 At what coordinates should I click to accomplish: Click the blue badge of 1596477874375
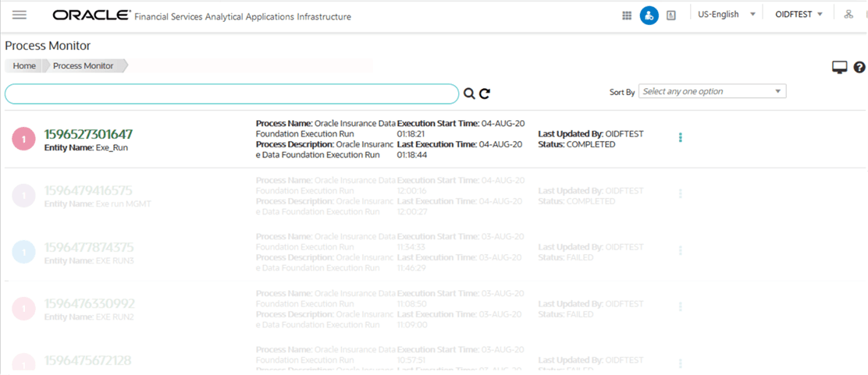[23, 252]
